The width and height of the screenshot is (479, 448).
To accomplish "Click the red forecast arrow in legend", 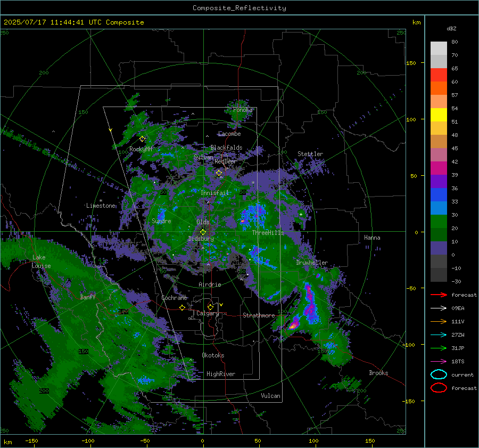I will (x=439, y=295).
